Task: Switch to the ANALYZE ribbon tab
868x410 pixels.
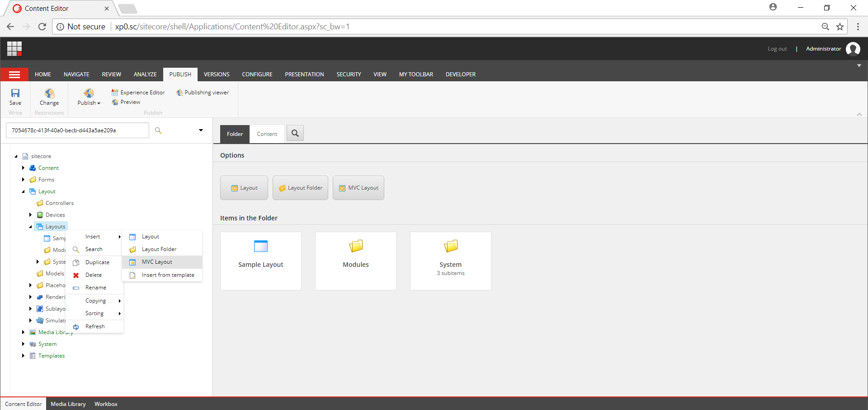Action: point(145,75)
